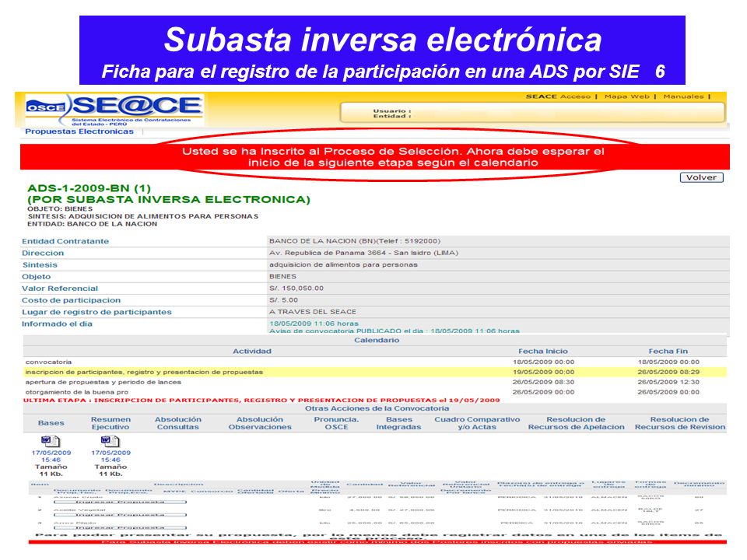
Task: Select the apertura de propuestas row
Action: coord(375,382)
